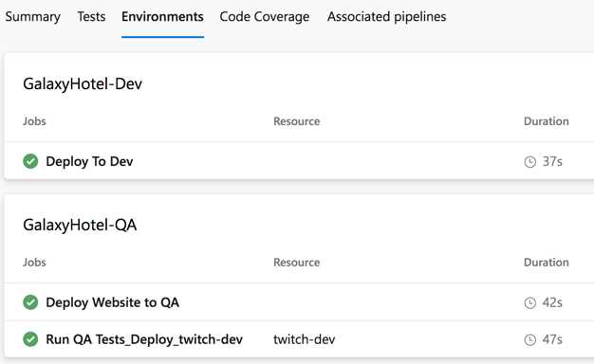Click the clock icon beside 47s

pyautogui.click(x=530, y=339)
